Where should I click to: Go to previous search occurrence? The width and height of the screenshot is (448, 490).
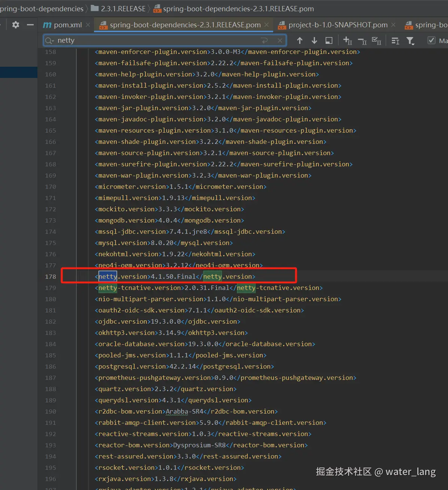pos(300,40)
